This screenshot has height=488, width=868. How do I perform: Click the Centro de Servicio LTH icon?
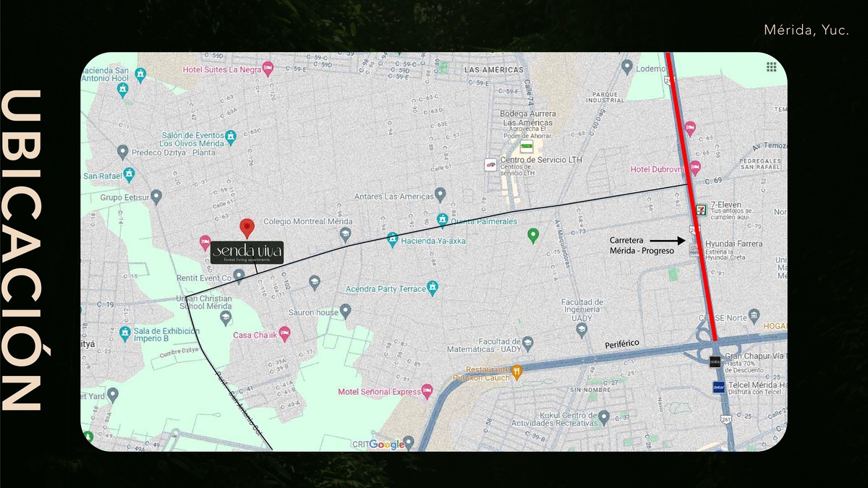click(490, 165)
